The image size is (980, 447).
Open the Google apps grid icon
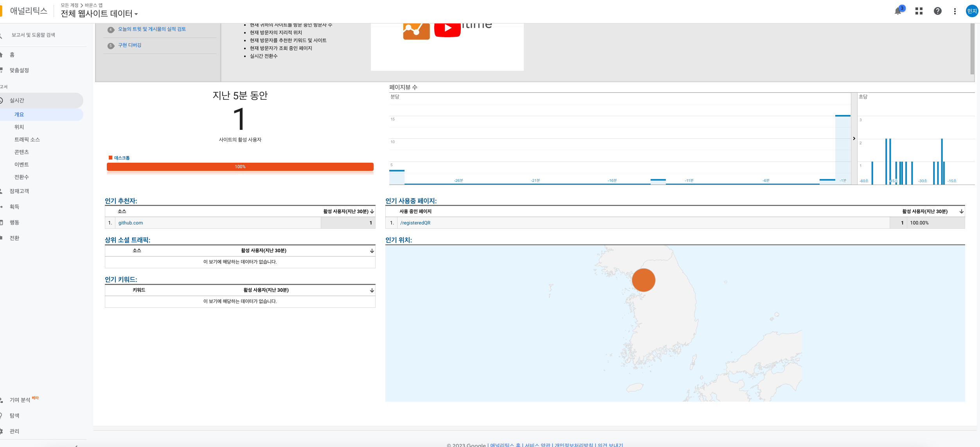pos(919,11)
